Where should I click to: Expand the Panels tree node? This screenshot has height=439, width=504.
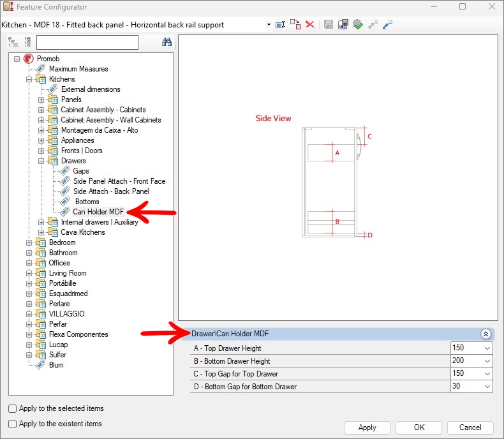41,100
